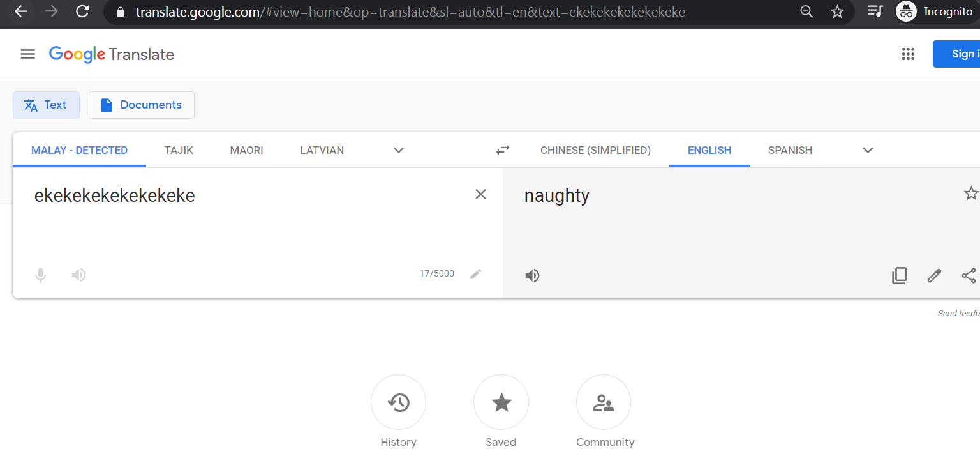980x449 pixels.
Task: Switch to Documents translation mode
Action: pos(142,105)
